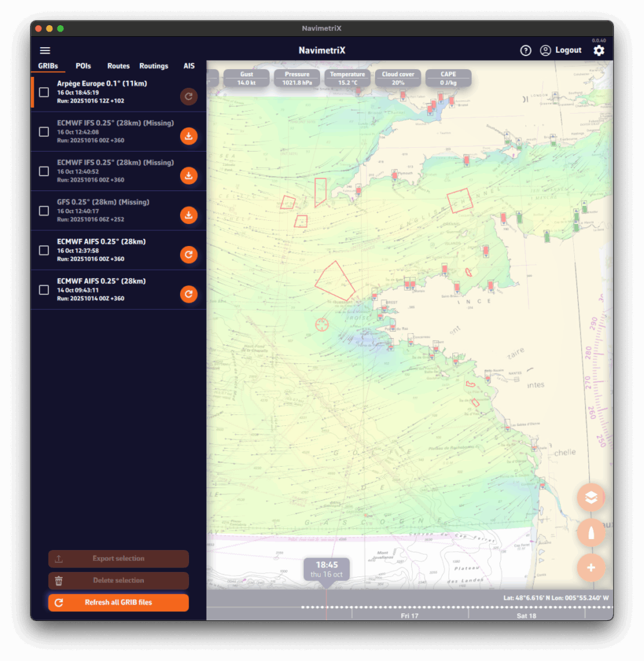Go to the AIS tab
The image size is (644, 661).
pyautogui.click(x=189, y=66)
